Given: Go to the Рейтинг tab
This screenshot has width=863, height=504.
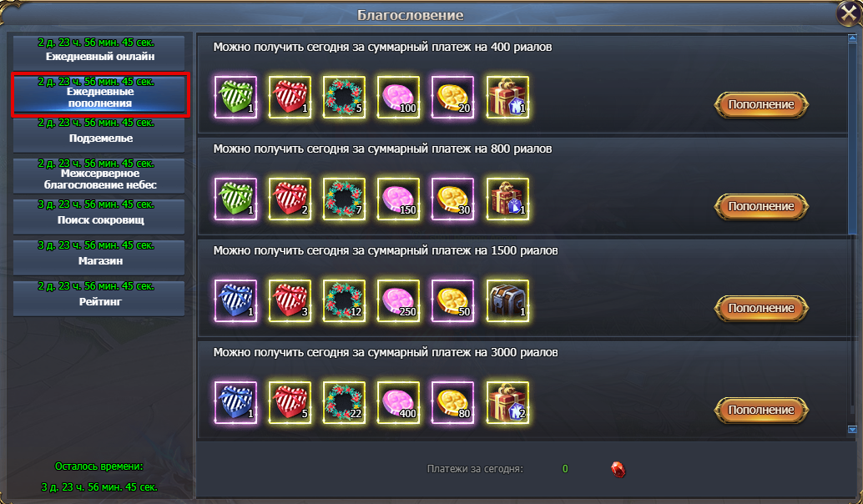Looking at the screenshot, I should click(x=99, y=298).
